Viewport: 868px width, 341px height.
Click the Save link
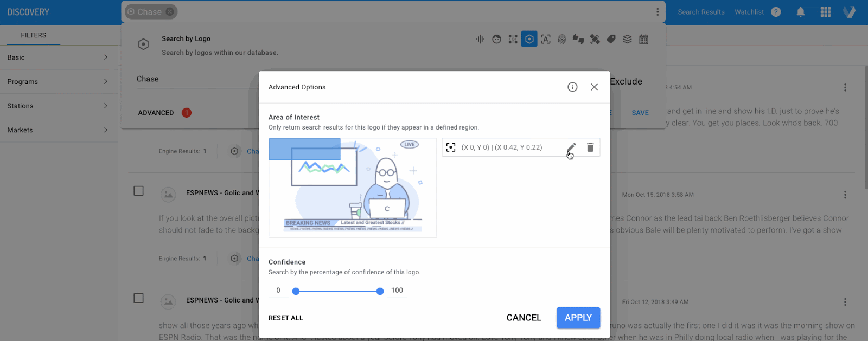(x=640, y=113)
